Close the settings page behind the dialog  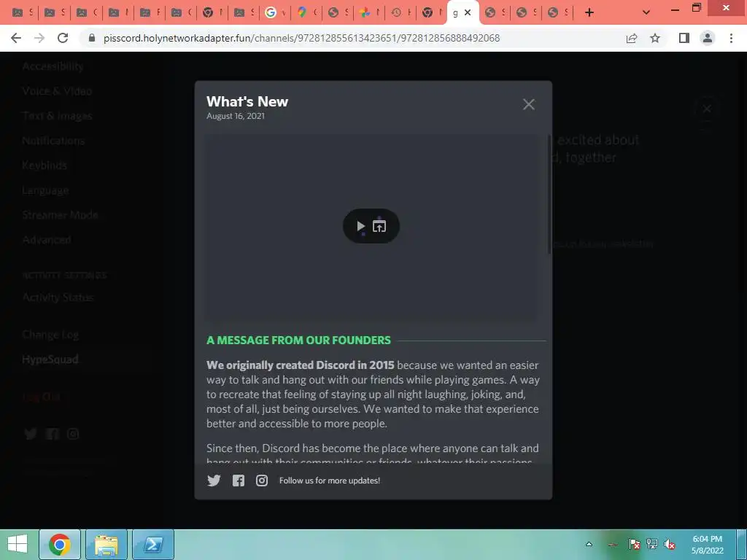[x=706, y=109]
